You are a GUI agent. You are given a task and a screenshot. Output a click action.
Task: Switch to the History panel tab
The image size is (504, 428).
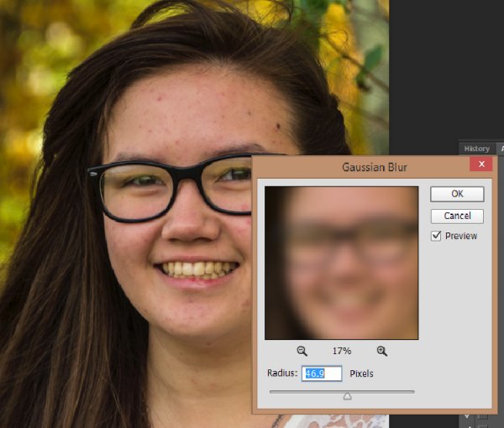(x=476, y=149)
